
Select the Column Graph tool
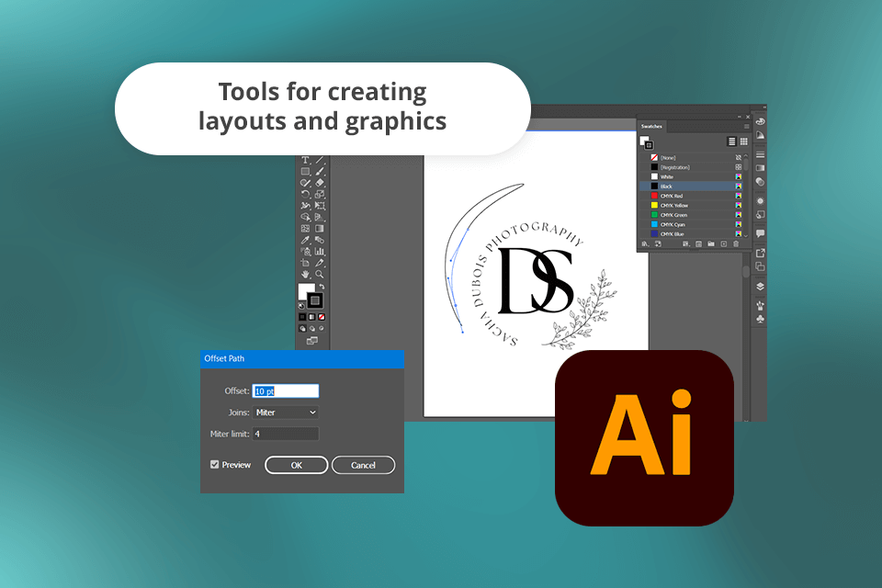(320, 252)
